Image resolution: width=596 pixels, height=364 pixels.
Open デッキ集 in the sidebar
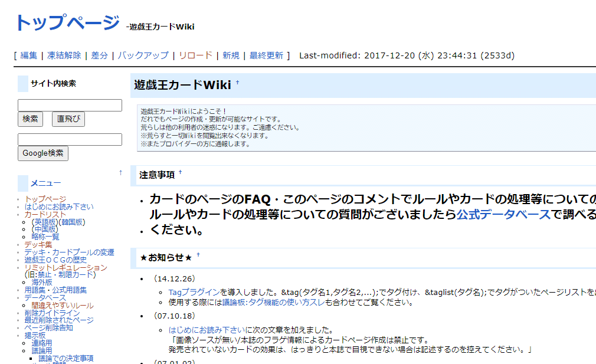38,245
